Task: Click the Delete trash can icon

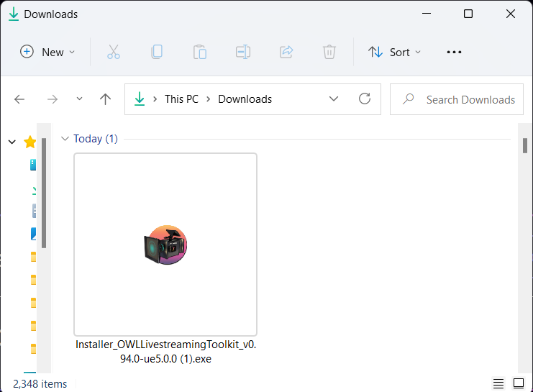Action: [x=329, y=52]
